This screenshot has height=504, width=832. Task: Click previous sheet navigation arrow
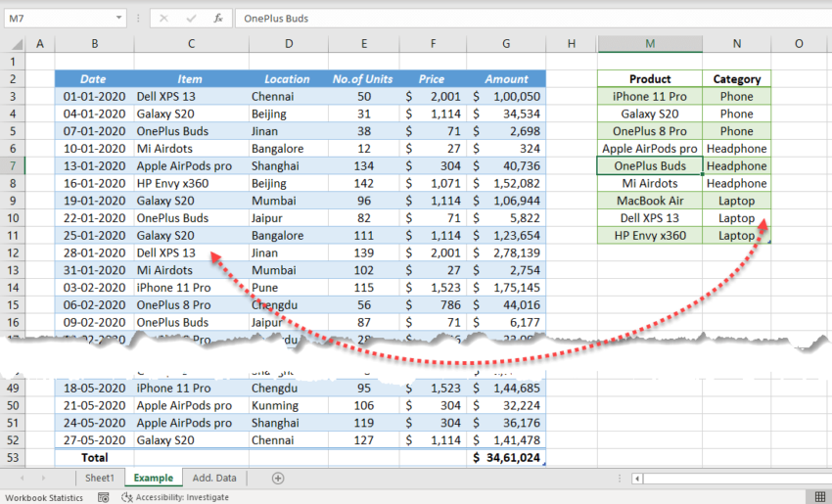(22, 478)
